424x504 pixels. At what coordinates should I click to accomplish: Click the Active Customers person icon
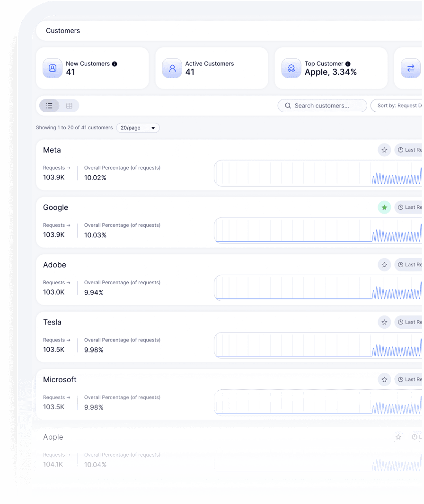click(x=172, y=68)
